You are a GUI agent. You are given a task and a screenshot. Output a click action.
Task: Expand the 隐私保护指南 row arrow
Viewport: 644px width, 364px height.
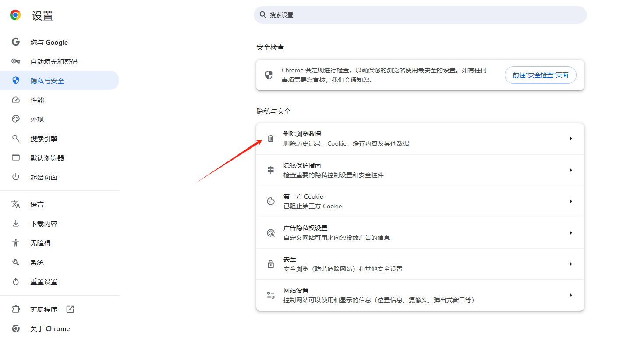click(571, 170)
